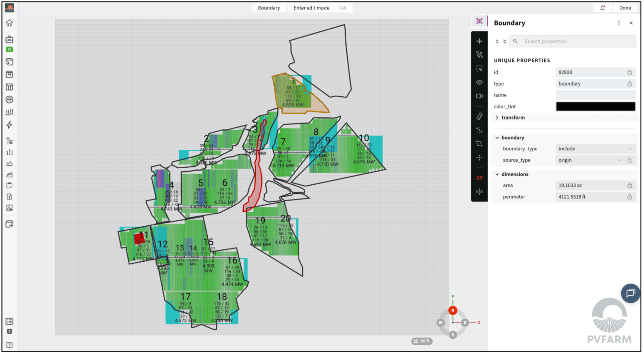Select the plus add tool
The image size is (644, 354).
tap(479, 41)
